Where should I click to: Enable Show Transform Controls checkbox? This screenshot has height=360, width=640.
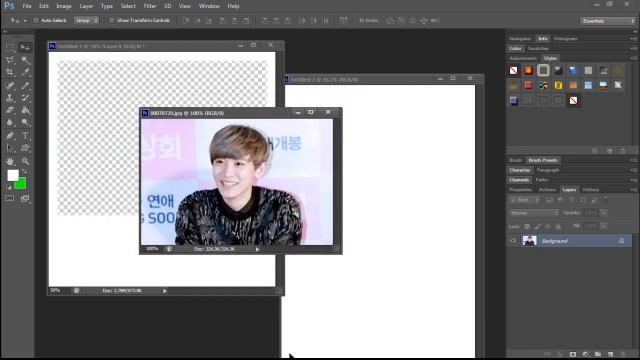click(111, 20)
